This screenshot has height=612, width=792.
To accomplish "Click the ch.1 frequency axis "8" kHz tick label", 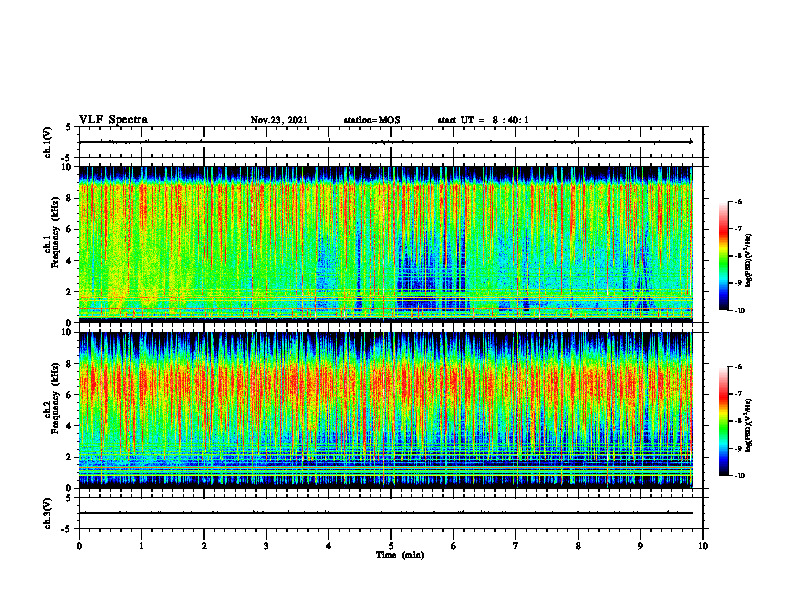I will pos(69,198).
